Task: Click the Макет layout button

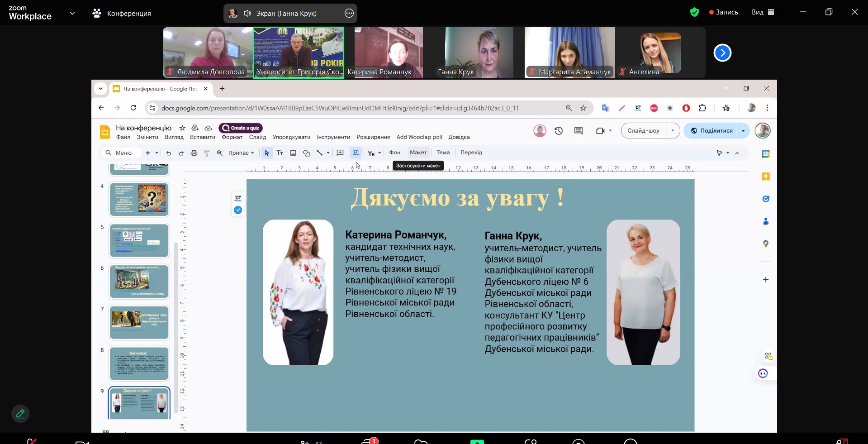Action: pyautogui.click(x=418, y=153)
